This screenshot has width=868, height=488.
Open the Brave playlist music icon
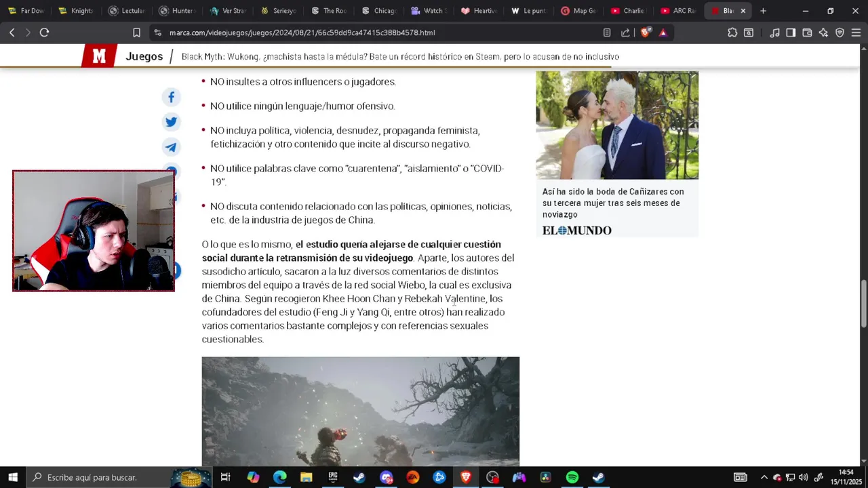click(x=774, y=33)
